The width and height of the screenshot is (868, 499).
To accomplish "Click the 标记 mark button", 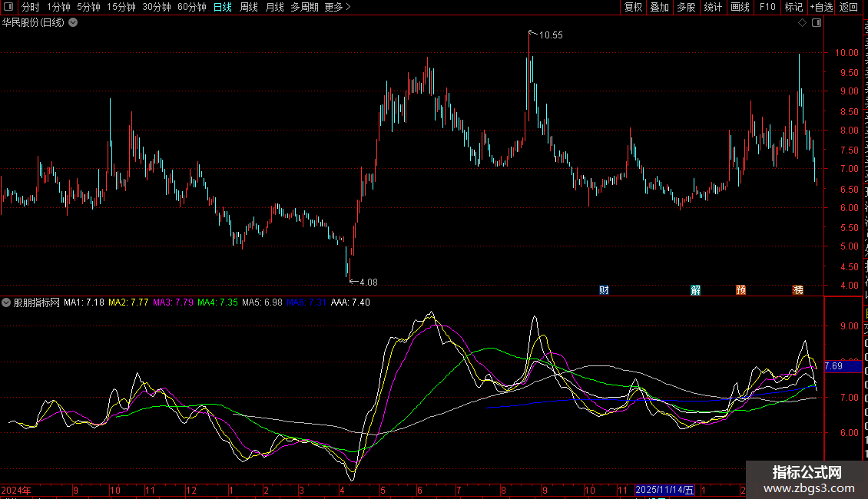I will (x=793, y=7).
